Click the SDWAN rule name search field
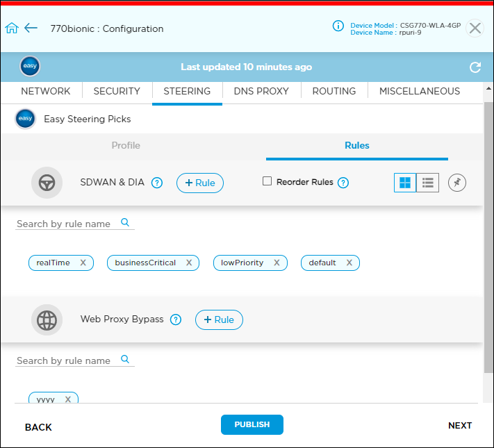494x448 pixels. (67, 224)
